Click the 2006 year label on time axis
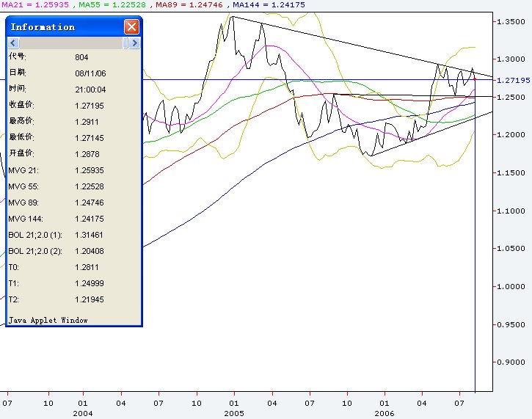 [385, 414]
